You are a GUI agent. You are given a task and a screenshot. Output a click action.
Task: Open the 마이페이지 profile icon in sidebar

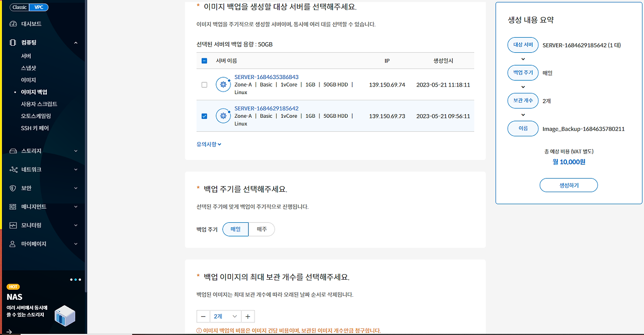[x=12, y=243]
